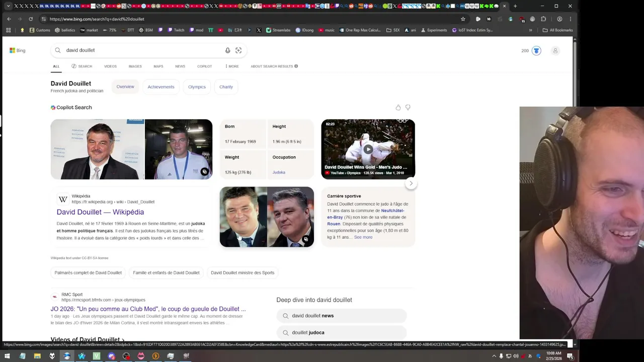Open the tab search dropdown arrow
The height and width of the screenshot is (362, 644).
pos(8,6)
